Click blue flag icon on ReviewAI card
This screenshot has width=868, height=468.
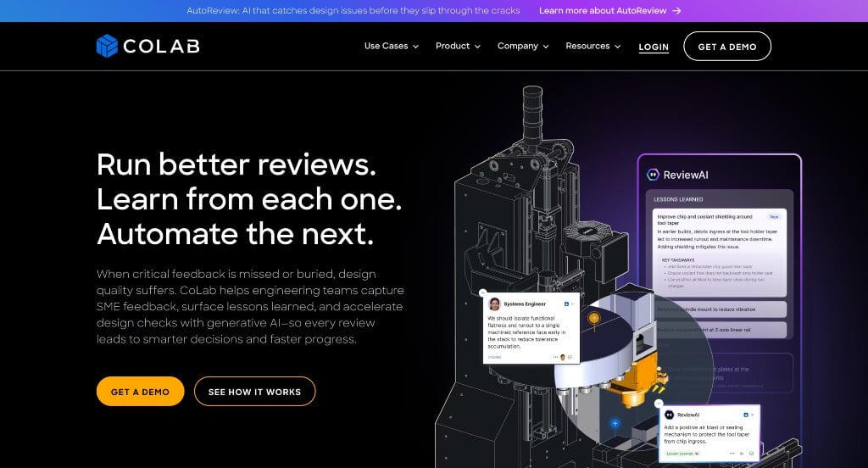click(746, 415)
